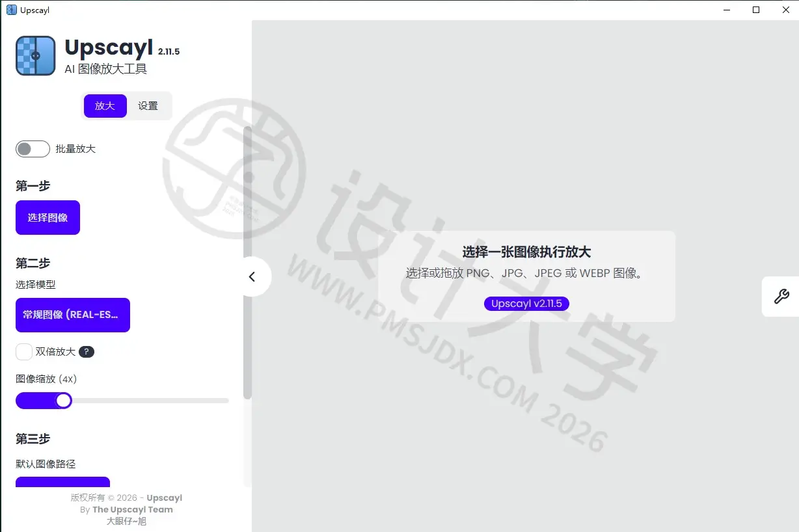Click the 选择或拖放 PNG、JPG hint text
This screenshot has height=532, width=799.
coord(526,273)
